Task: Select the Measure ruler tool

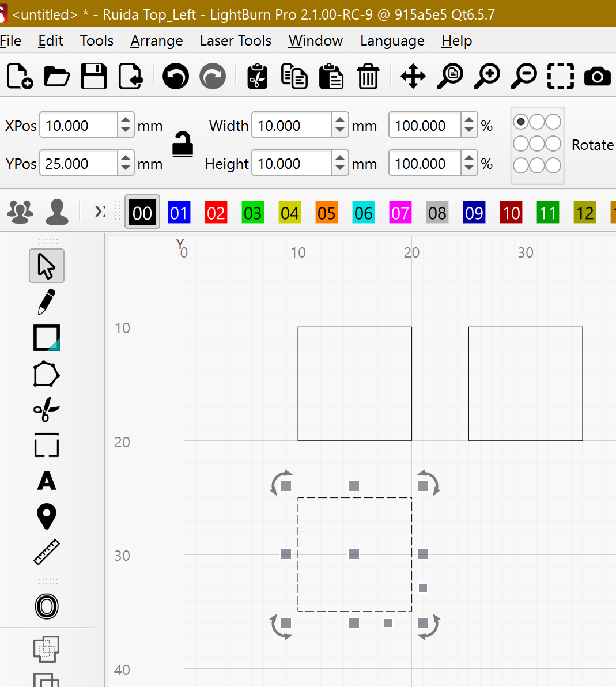Action: pos(47,552)
